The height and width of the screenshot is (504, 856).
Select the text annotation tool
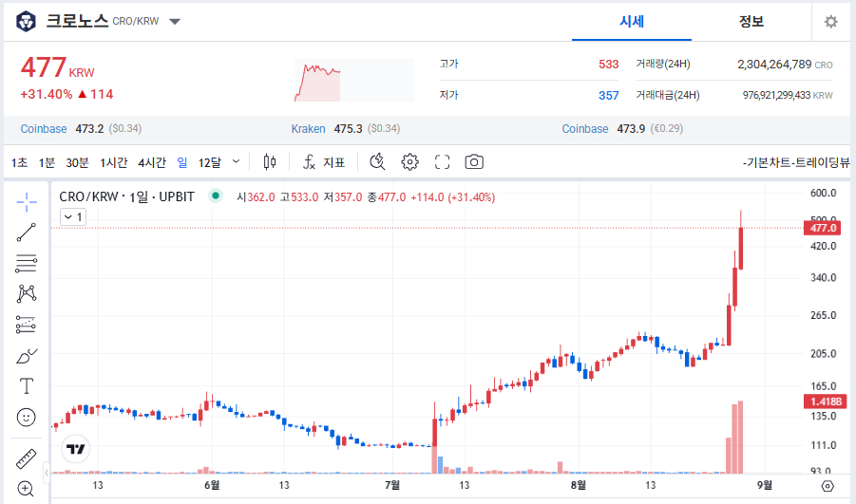coord(27,386)
